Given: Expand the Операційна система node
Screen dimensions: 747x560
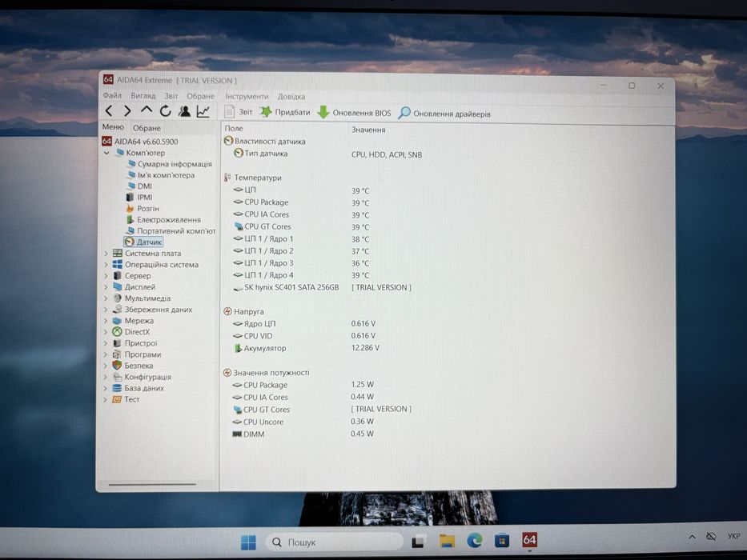Looking at the screenshot, I should pyautogui.click(x=106, y=265).
